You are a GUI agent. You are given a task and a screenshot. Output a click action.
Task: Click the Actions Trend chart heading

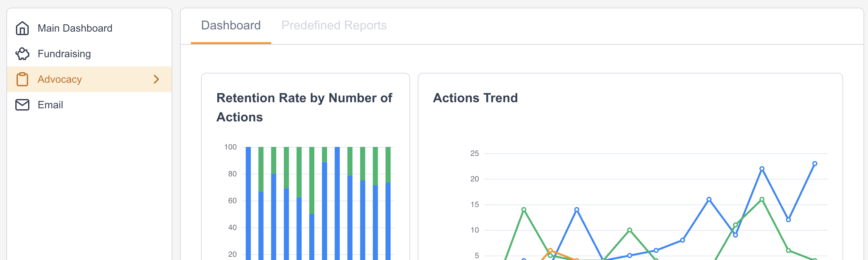(x=475, y=98)
